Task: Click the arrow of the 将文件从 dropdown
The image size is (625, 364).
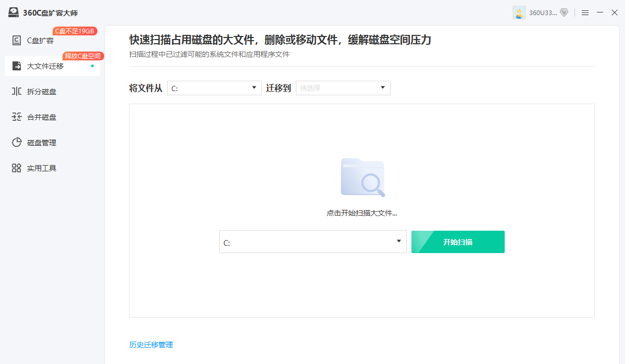Action: pos(254,87)
